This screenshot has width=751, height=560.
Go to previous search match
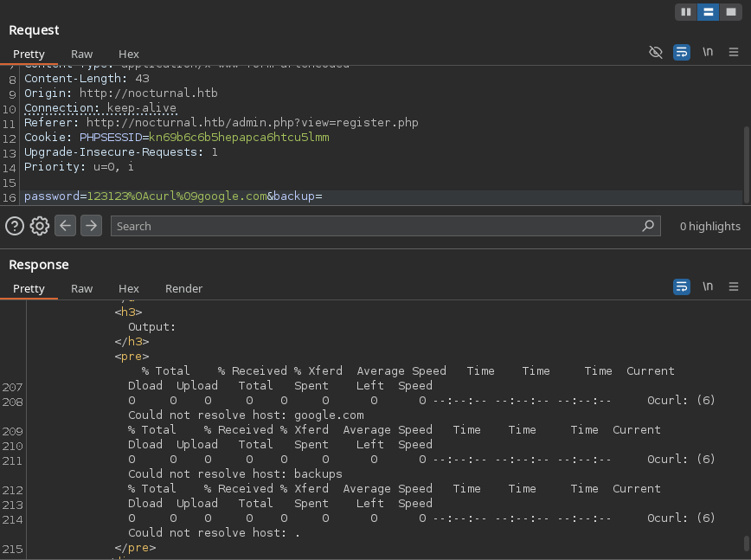point(65,226)
